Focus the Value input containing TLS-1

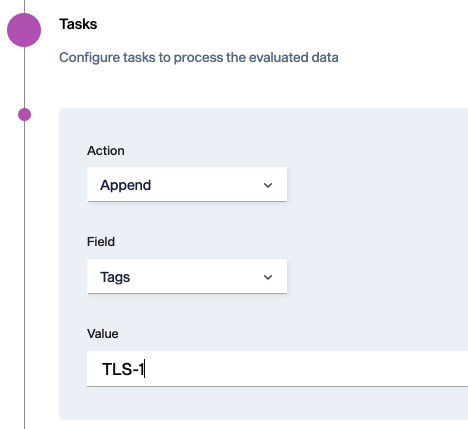[x=277, y=369]
